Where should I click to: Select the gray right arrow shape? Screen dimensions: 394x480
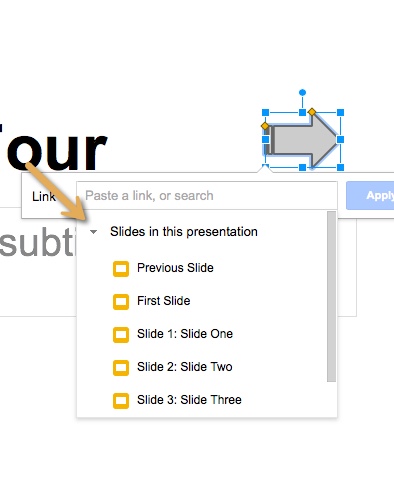(303, 140)
